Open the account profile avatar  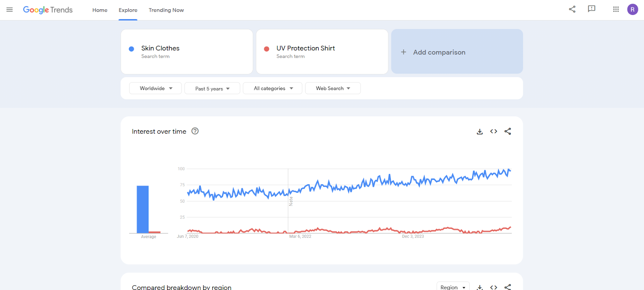632,9
